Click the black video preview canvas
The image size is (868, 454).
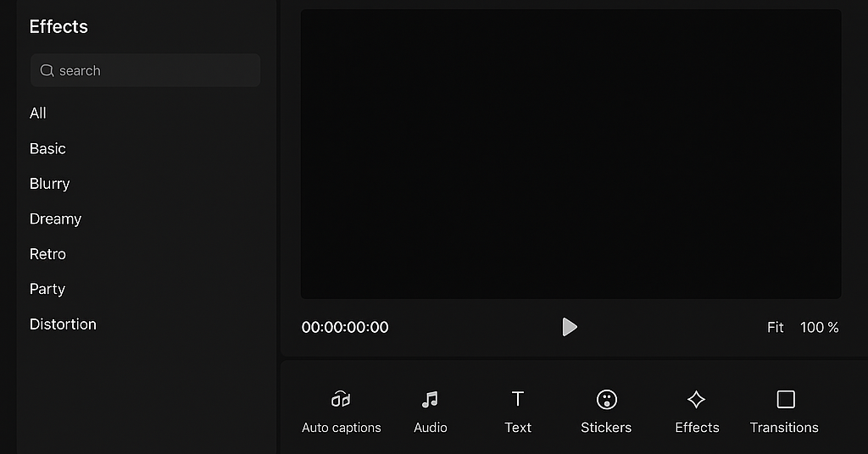click(x=570, y=153)
